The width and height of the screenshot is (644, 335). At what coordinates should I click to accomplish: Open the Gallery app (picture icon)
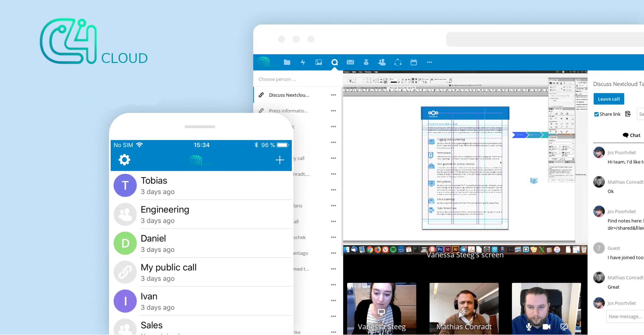[319, 62]
